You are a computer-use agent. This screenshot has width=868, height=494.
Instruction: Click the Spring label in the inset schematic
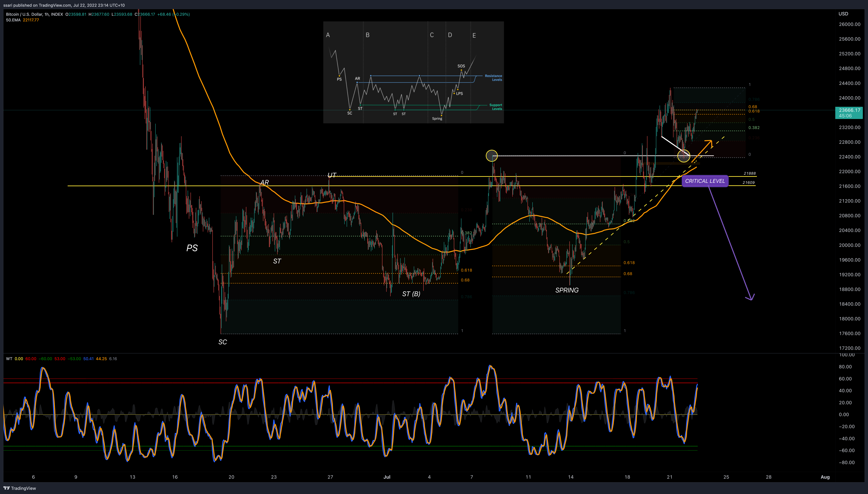437,119
